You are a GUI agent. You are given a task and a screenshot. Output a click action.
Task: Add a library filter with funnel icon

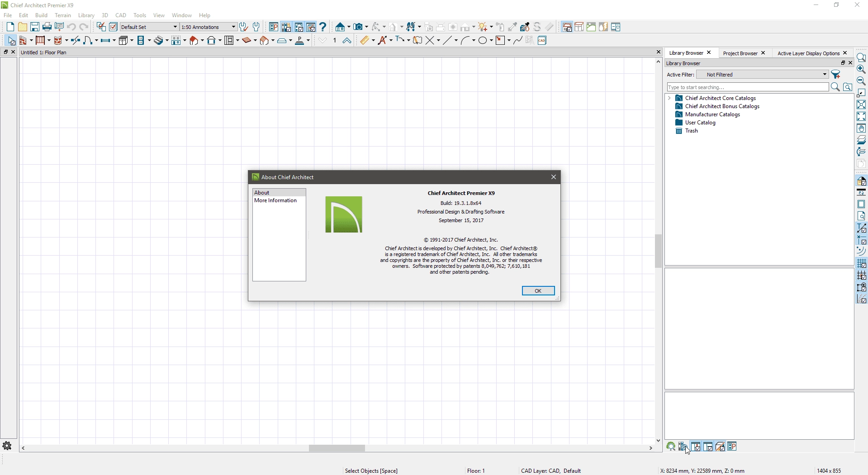coord(836,75)
